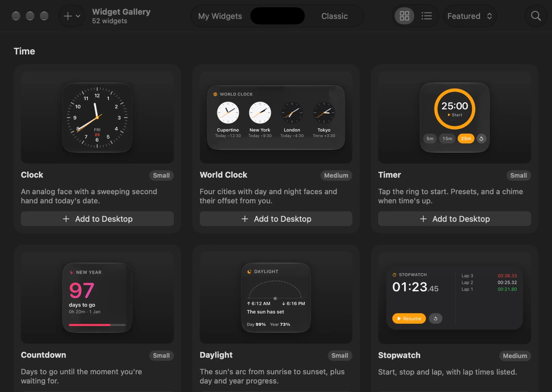The image size is (552, 392).
Task: Choose the 25m timer preset
Action: click(x=466, y=139)
